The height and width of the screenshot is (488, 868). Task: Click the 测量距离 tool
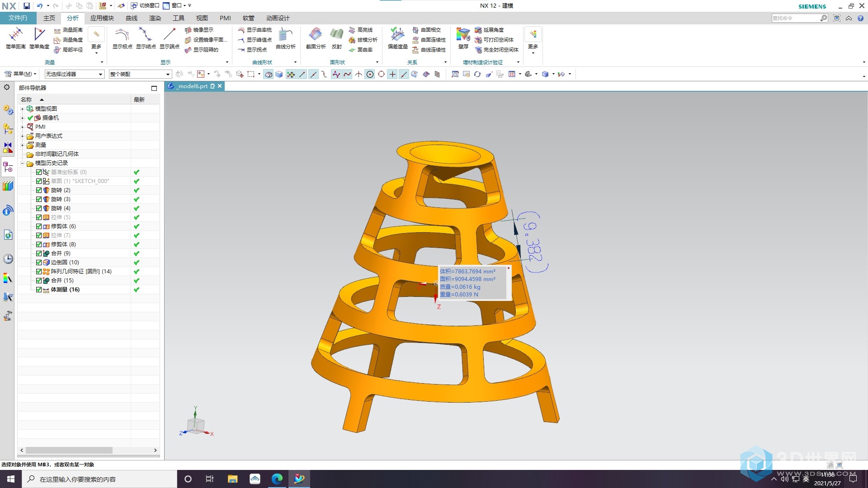click(x=68, y=30)
